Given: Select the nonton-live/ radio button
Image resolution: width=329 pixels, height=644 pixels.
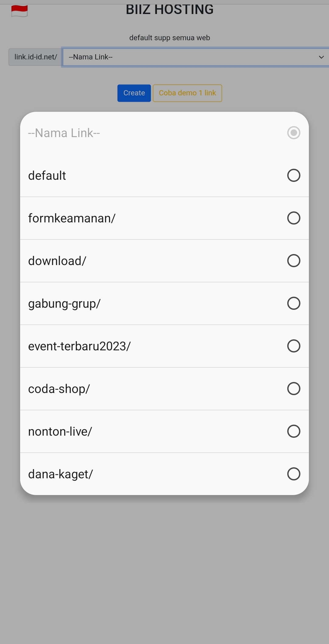Looking at the screenshot, I should 294,431.
